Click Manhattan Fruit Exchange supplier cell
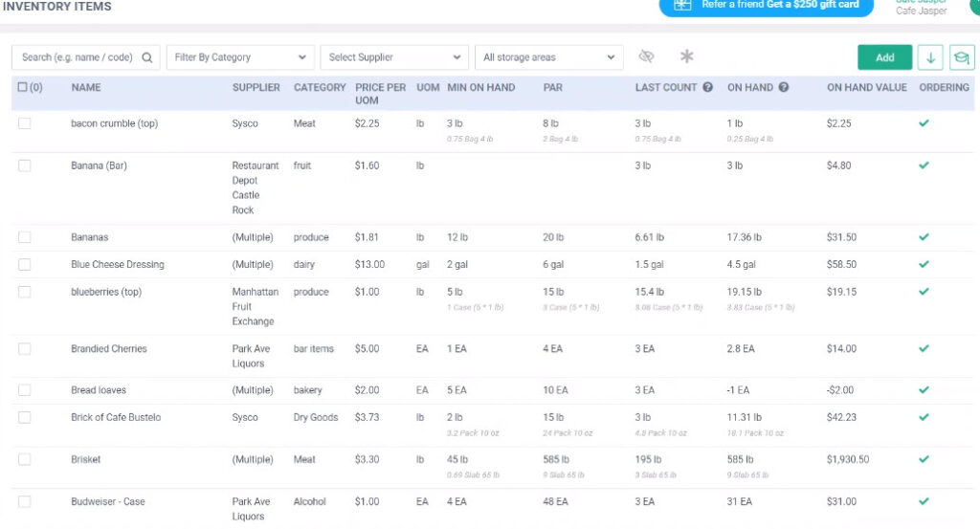Viewport: 980px width, 529px height. click(x=255, y=307)
